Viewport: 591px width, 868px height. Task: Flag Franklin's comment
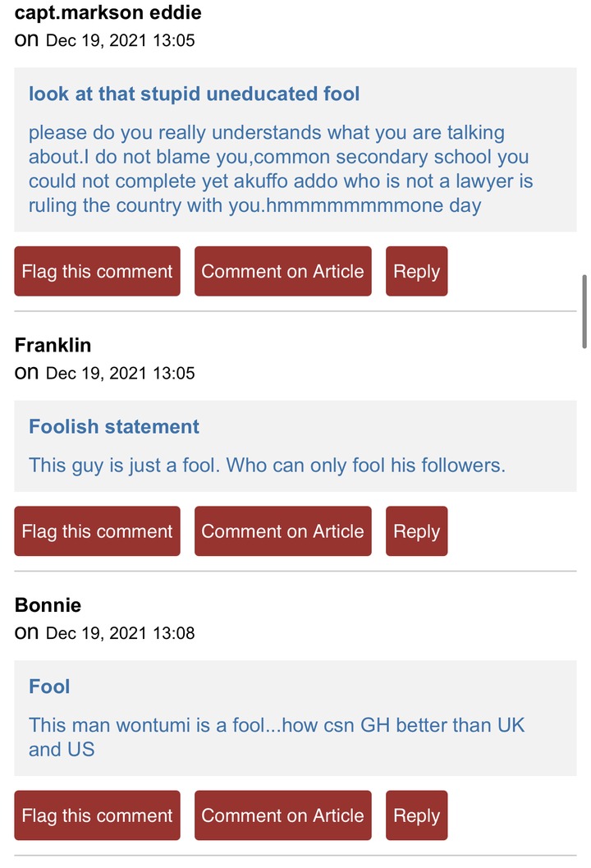(x=98, y=530)
